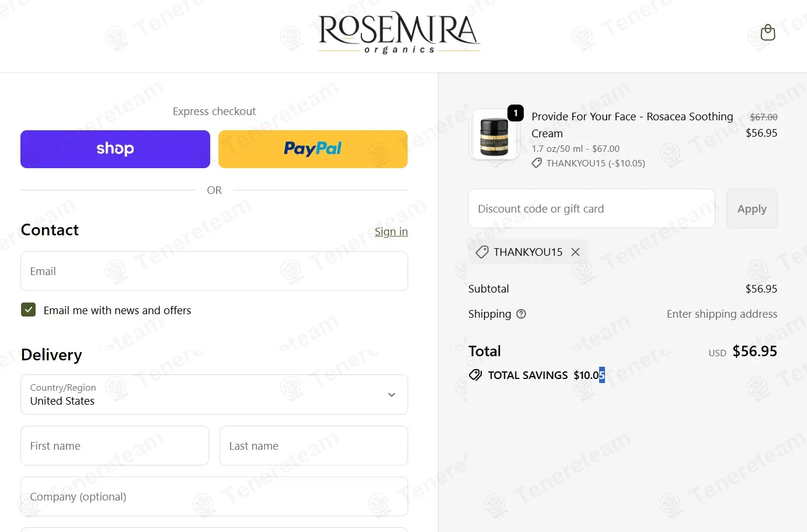Screen dimensions: 807x532
Task: Click the Apply discount button
Action: click(x=752, y=208)
